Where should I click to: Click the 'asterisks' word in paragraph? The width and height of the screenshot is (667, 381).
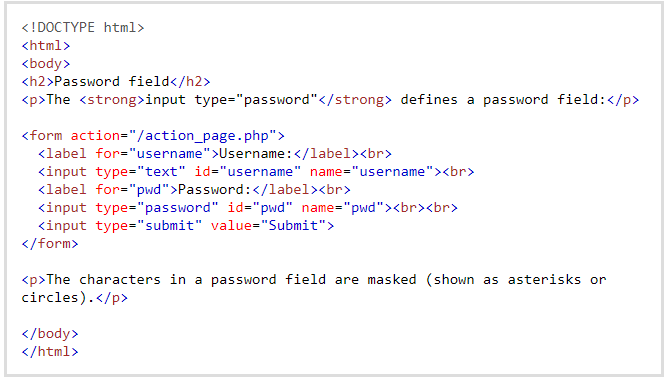(544, 279)
